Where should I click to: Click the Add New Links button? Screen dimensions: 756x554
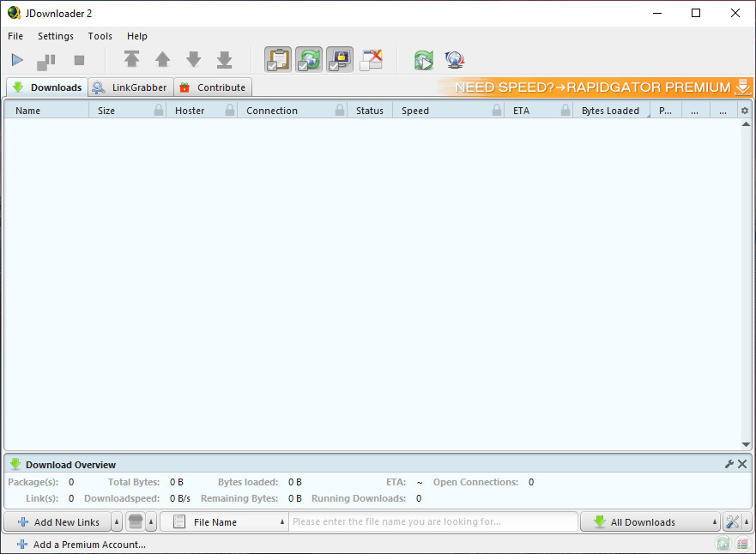(x=62, y=521)
